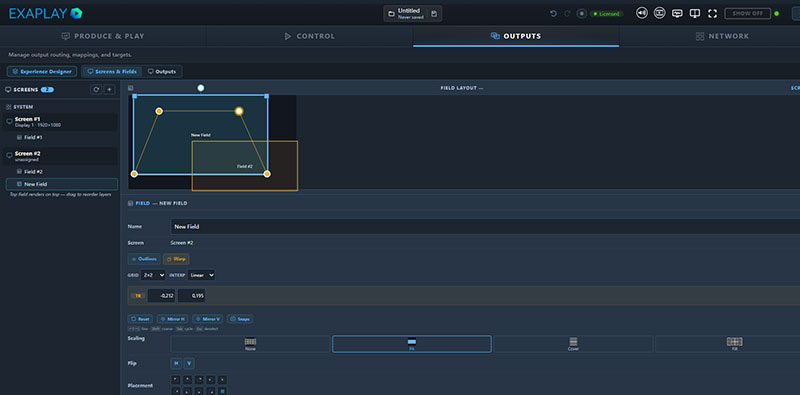The width and height of the screenshot is (800, 395).
Task: Click the save disk icon beside Untitled
Action: 434,14
